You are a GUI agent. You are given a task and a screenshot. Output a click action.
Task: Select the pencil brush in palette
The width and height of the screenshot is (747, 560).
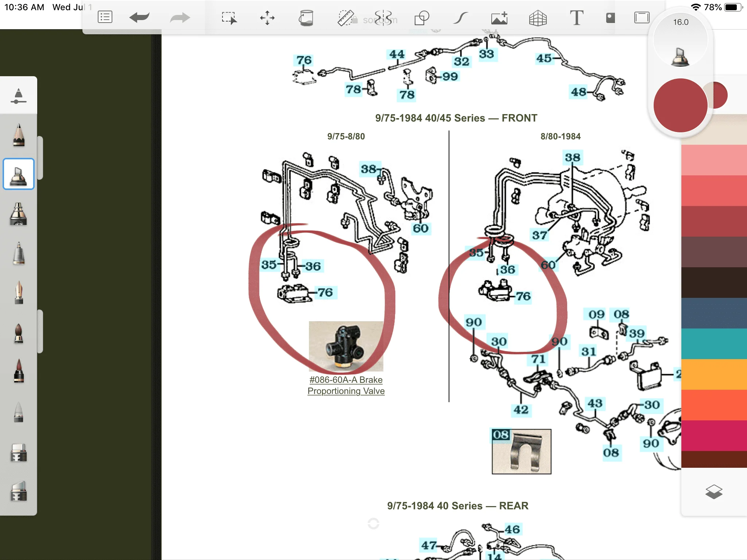(x=19, y=135)
